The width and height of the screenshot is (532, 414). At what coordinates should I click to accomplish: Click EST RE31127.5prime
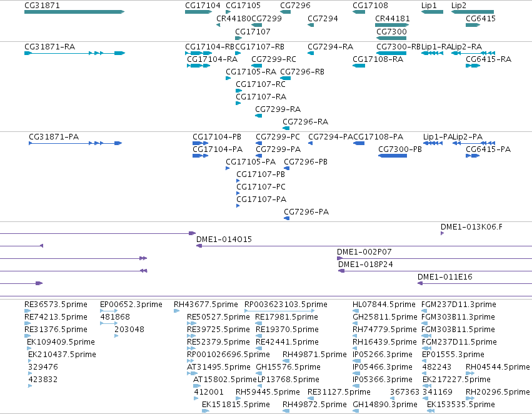click(x=311, y=398)
